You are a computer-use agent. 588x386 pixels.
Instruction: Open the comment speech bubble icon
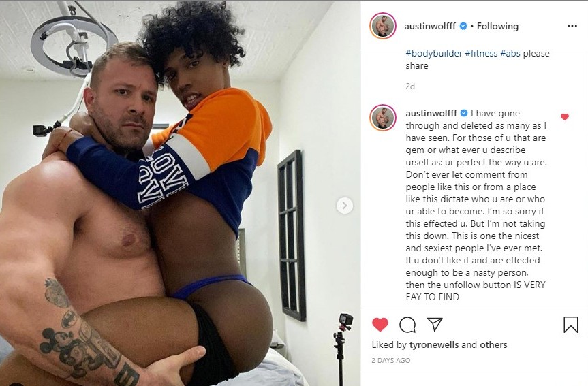407,325
